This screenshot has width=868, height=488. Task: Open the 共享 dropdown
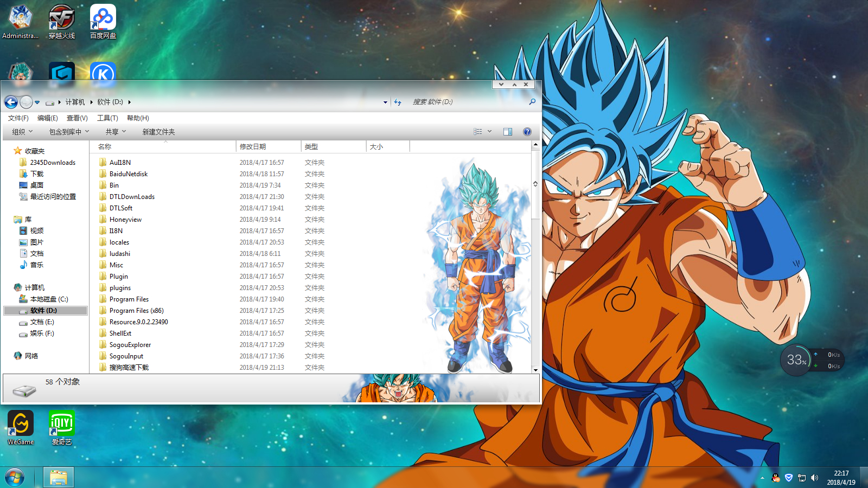click(x=116, y=132)
